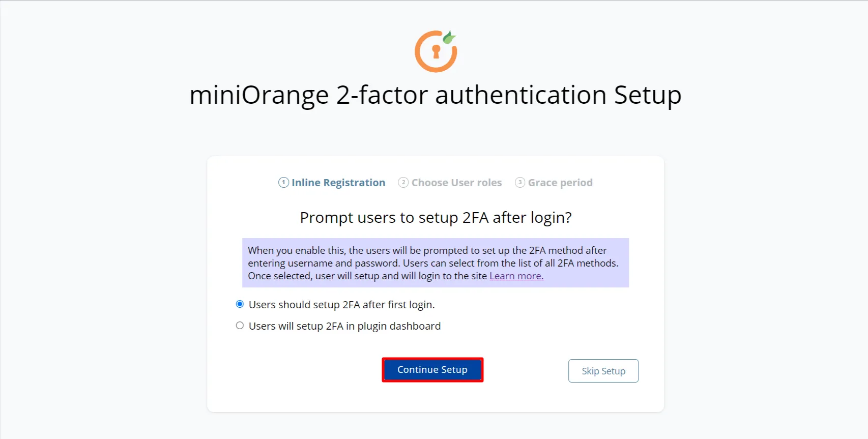
Task: Open the 'Learn more' link
Action: click(515, 276)
